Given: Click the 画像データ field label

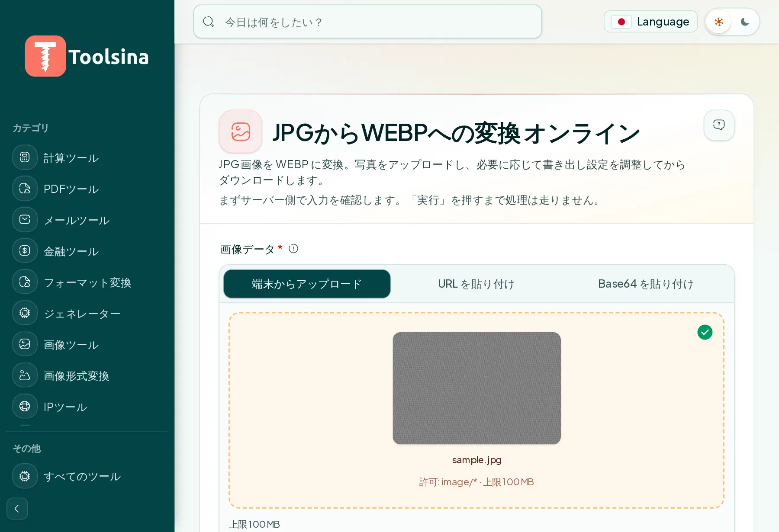Looking at the screenshot, I should click(x=247, y=249).
